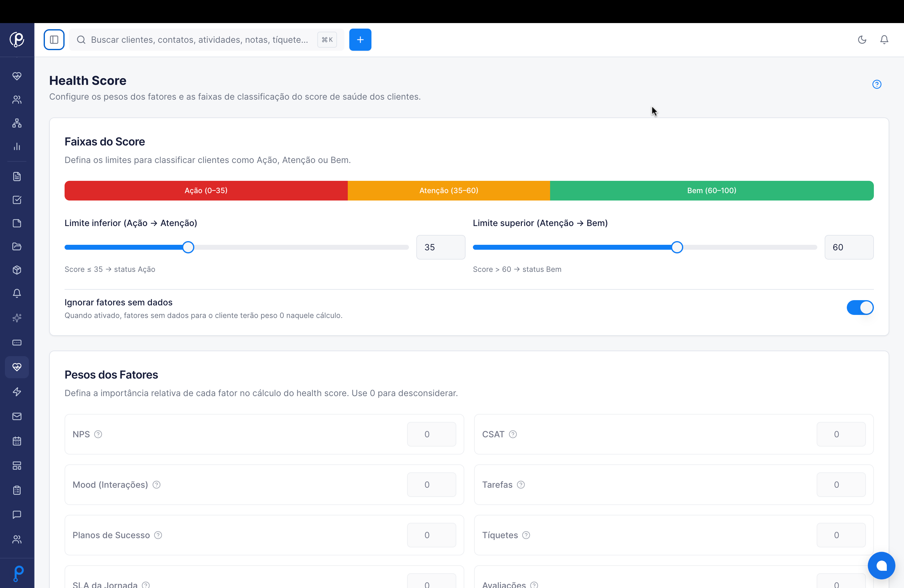904x588 pixels.
Task: Click the app logo at top of sidebar
Action: (17, 39)
